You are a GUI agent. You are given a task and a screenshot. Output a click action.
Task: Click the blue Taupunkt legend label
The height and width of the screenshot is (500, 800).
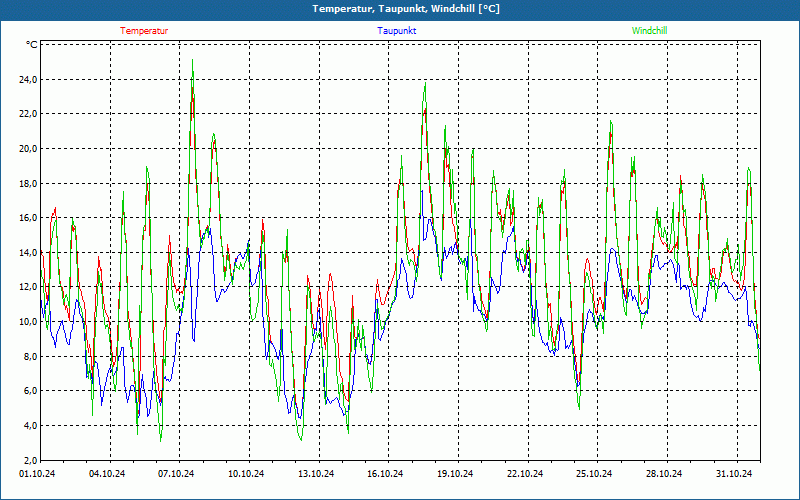coord(396,31)
